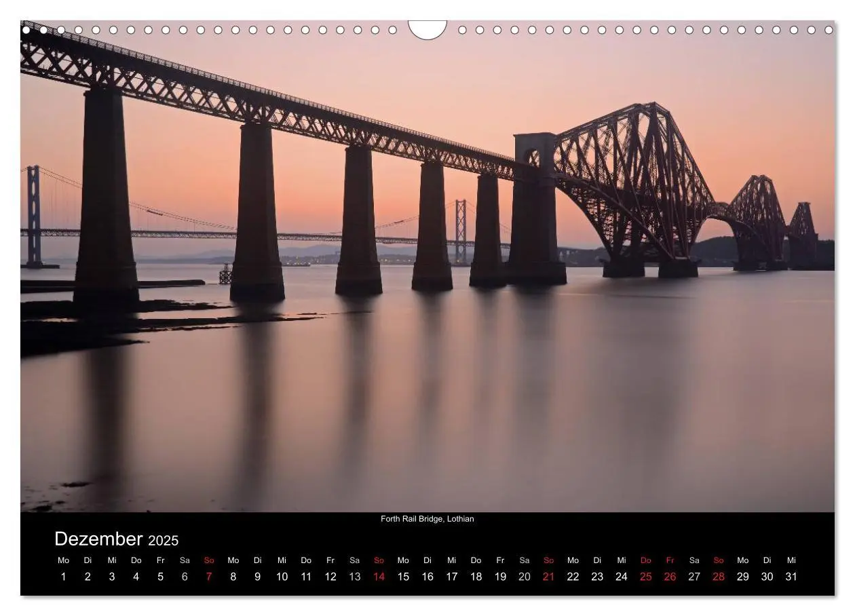Select date 6 in the calendar

[x=185, y=577]
